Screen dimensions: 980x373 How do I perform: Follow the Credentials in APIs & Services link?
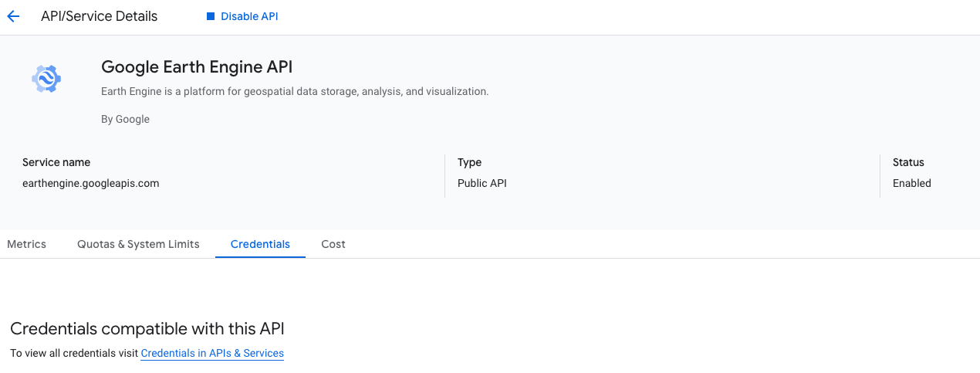212,353
